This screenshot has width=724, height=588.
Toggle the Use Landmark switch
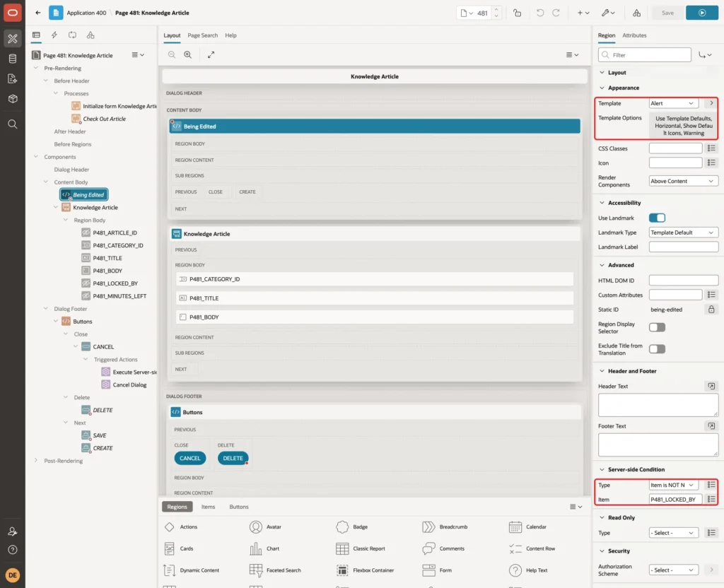pyautogui.click(x=657, y=218)
